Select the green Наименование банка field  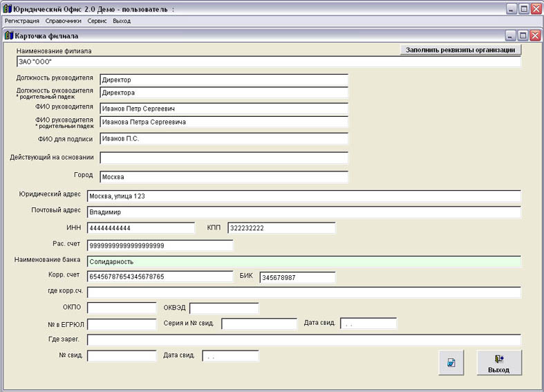click(303, 262)
